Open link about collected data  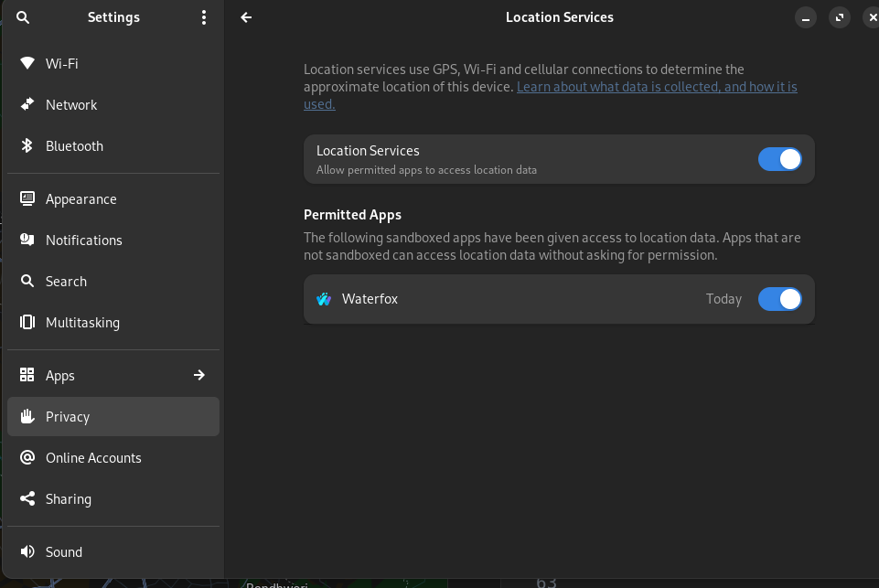[x=551, y=95]
